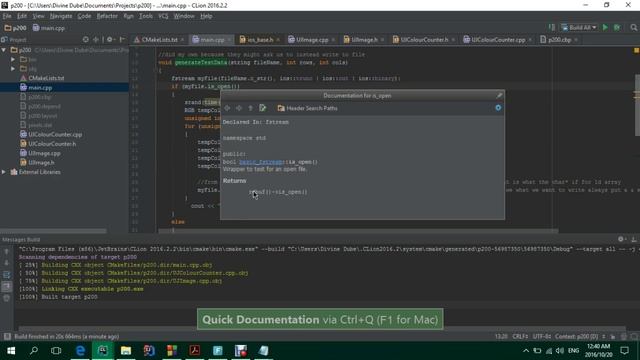Click the Scroll from Source target icon
The height and width of the screenshot is (360, 640).
85,40
